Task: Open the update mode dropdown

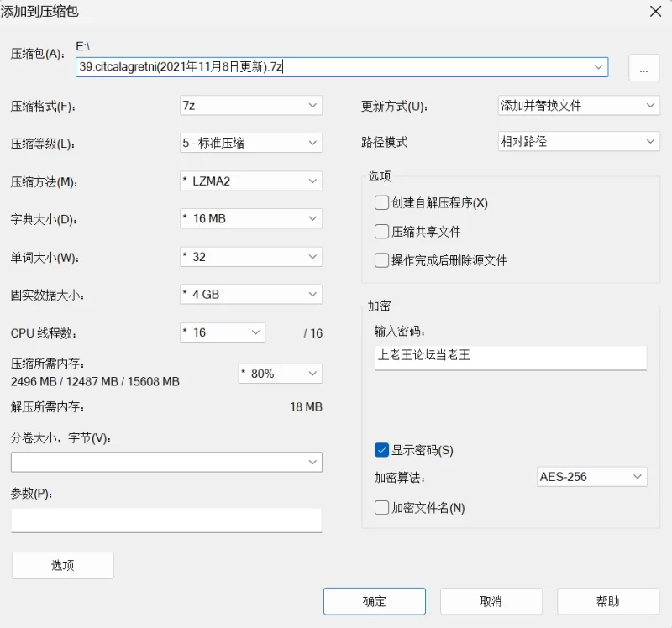Action: point(579,105)
